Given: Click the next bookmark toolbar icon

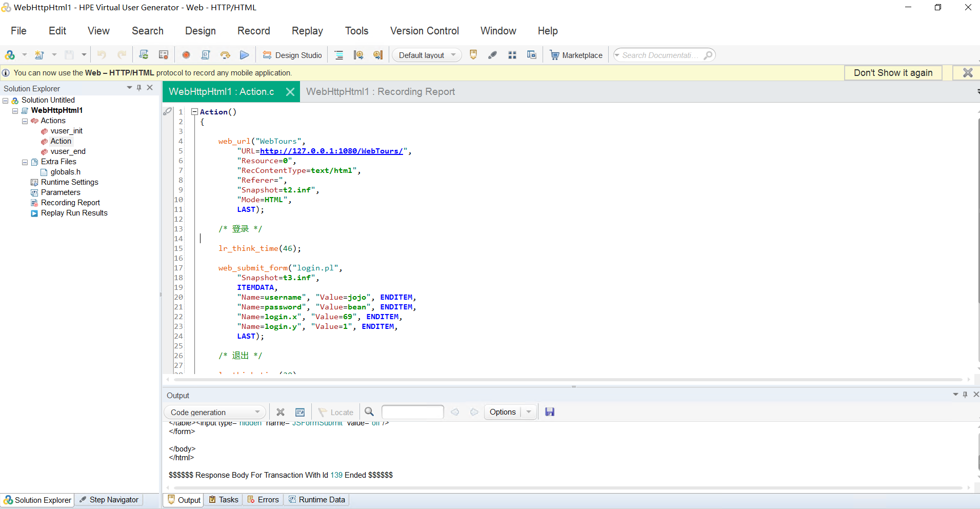Looking at the screenshot, I should pyautogui.click(x=378, y=55).
